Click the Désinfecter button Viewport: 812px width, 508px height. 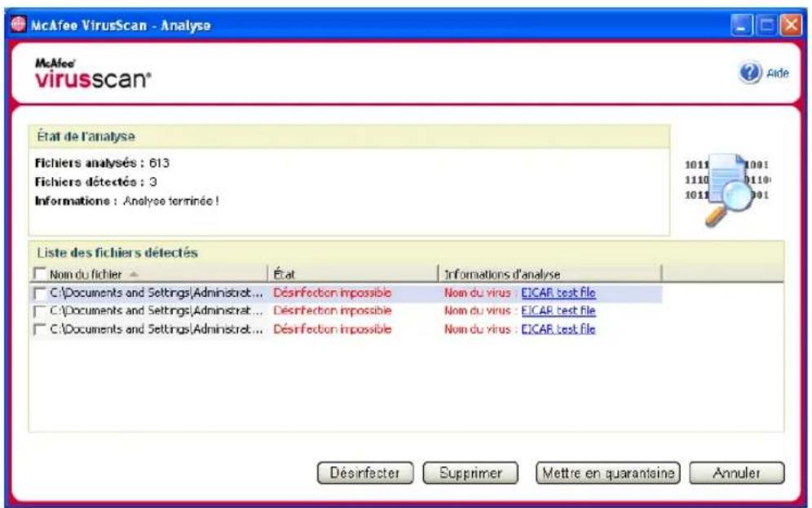pyautogui.click(x=365, y=473)
